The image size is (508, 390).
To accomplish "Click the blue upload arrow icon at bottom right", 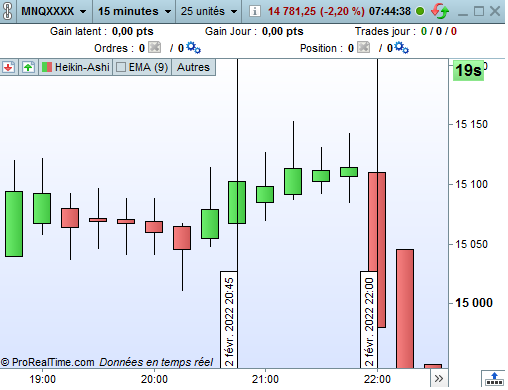I will coord(494,379).
